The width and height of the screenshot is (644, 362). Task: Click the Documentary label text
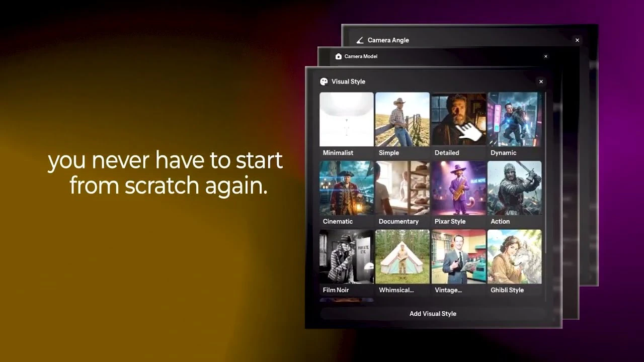tap(398, 221)
